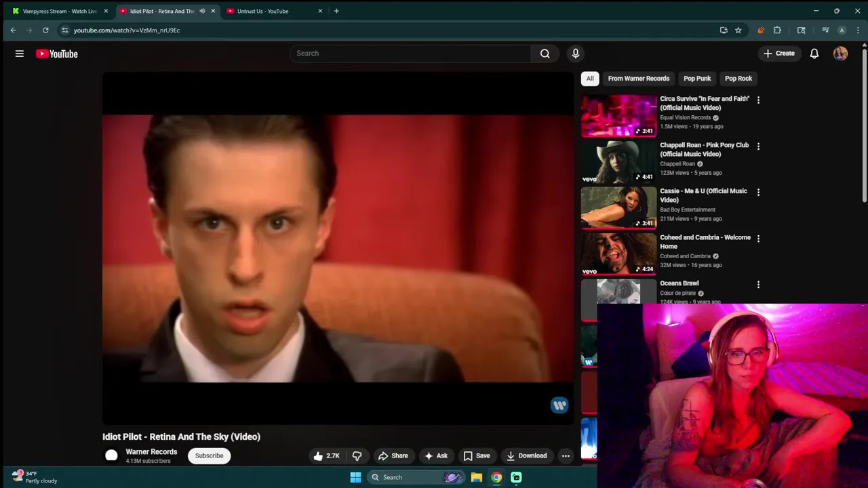Start voice search with the microphone
The width and height of the screenshot is (868, 488).
[575, 54]
